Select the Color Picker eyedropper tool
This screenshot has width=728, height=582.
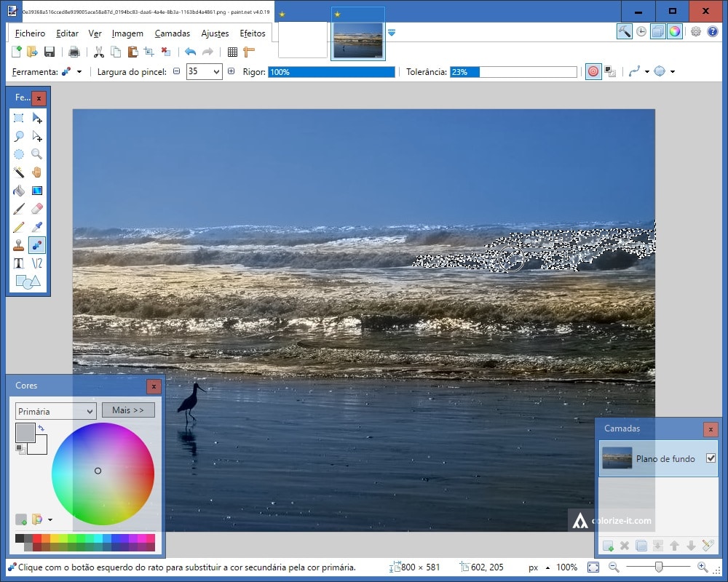pyautogui.click(x=37, y=227)
